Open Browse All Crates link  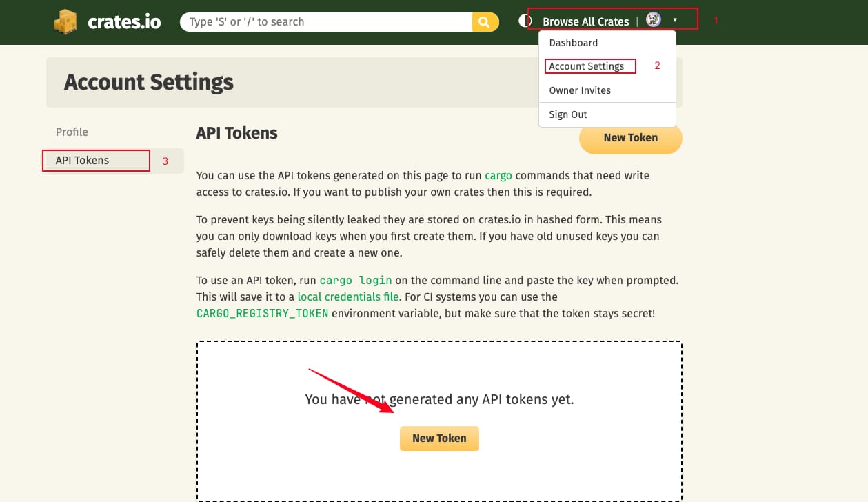click(x=586, y=21)
